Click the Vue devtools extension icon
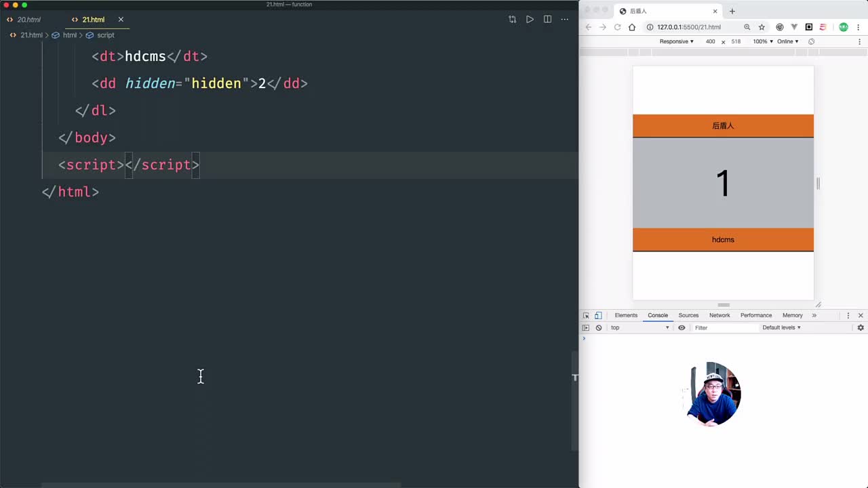The image size is (868, 488). (x=794, y=27)
